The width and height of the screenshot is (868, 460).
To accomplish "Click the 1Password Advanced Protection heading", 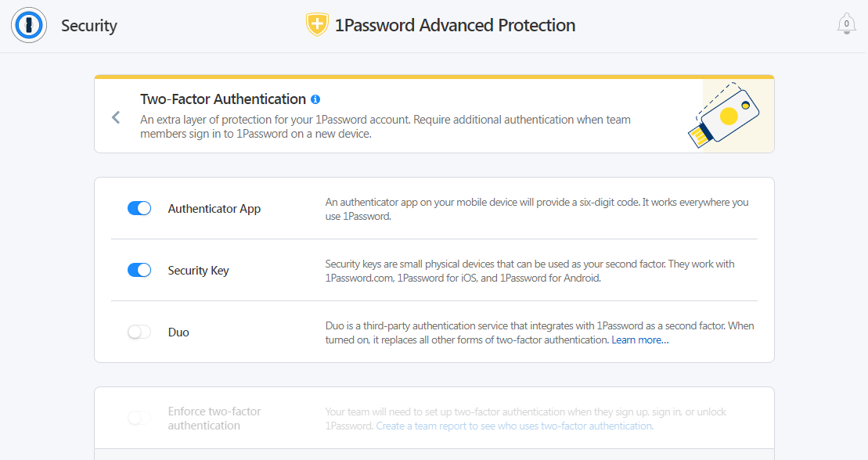I will [455, 26].
